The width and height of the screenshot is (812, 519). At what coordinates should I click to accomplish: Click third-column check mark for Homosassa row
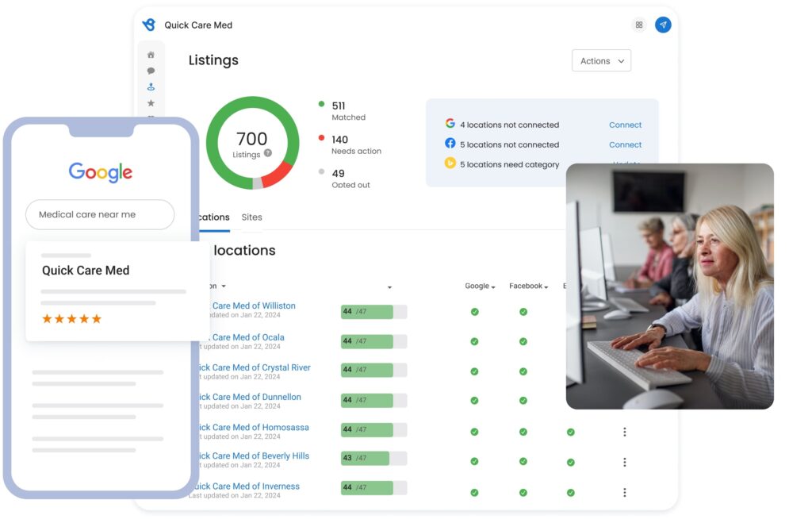coord(570,432)
